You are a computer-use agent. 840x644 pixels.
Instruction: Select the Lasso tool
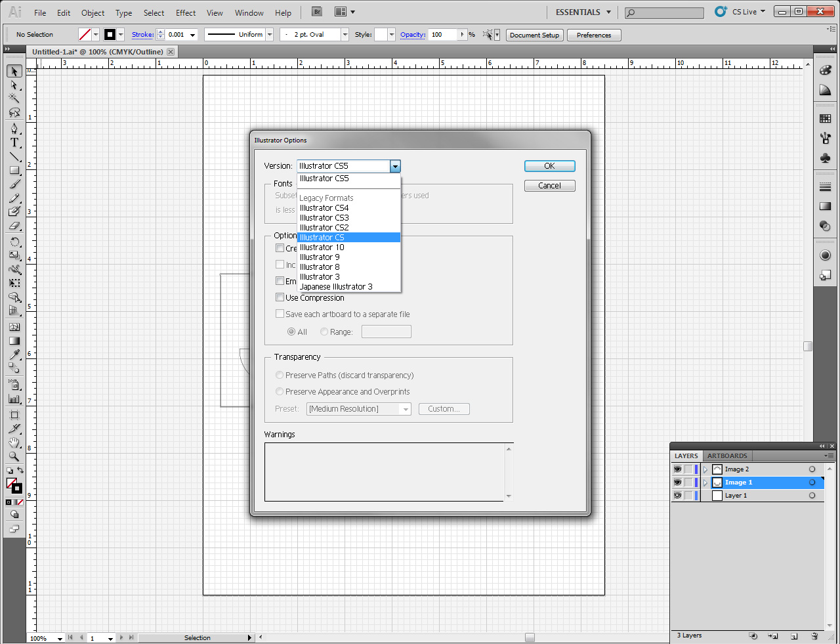pos(14,112)
